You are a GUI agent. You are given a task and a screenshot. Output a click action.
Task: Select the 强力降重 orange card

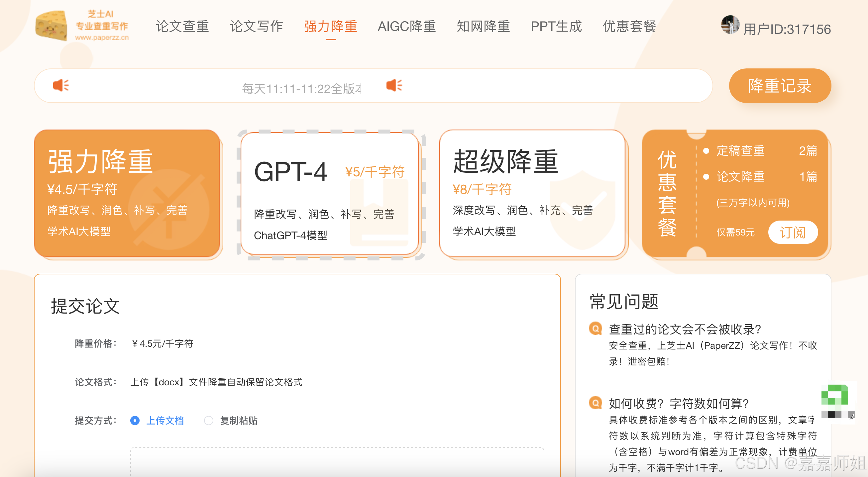127,193
